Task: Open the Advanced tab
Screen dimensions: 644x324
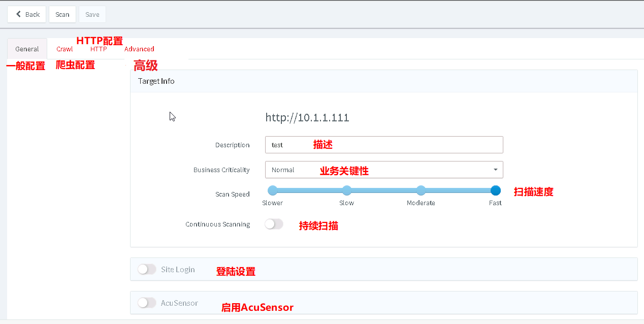Action: 139,49
